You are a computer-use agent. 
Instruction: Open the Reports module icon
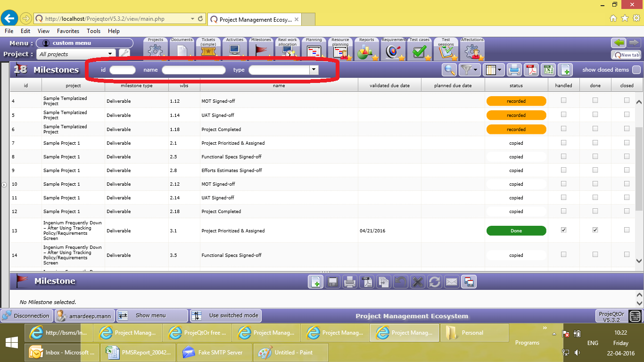[366, 50]
